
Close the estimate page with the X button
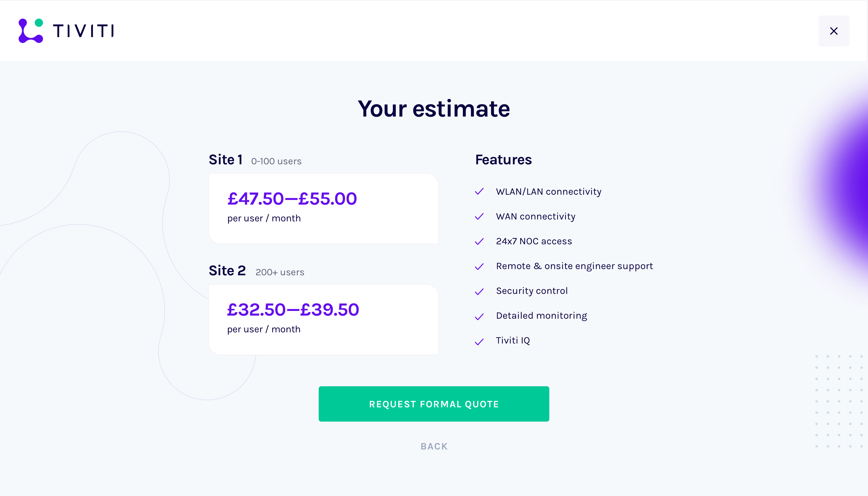(x=833, y=31)
